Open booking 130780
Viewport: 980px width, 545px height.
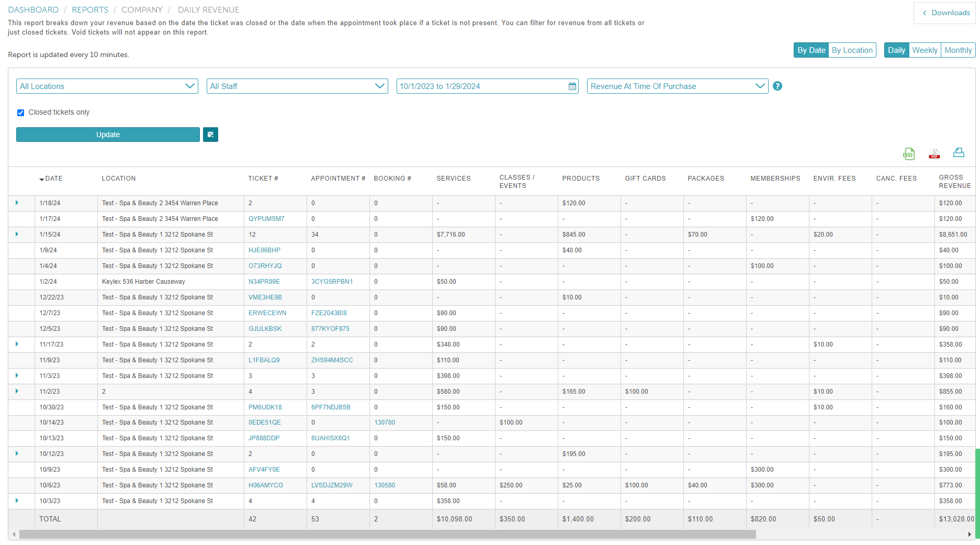click(385, 422)
